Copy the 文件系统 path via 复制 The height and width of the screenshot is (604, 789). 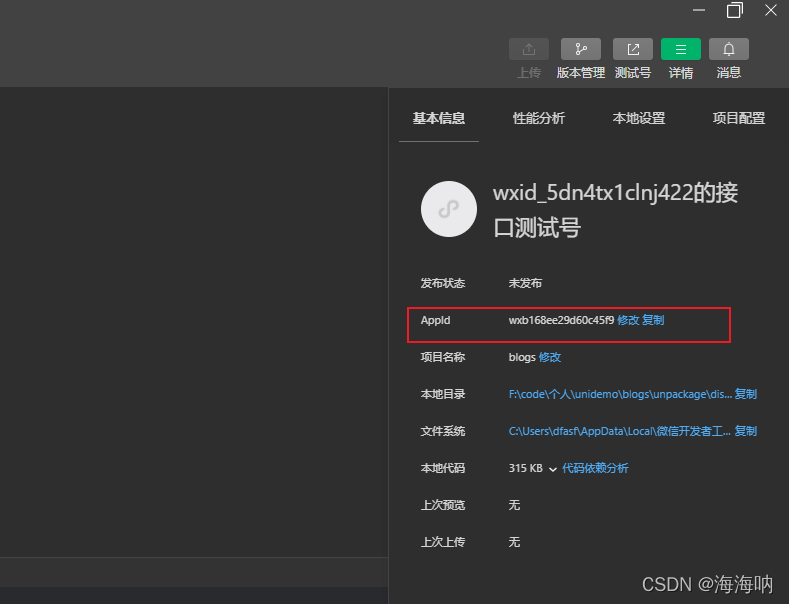746,431
